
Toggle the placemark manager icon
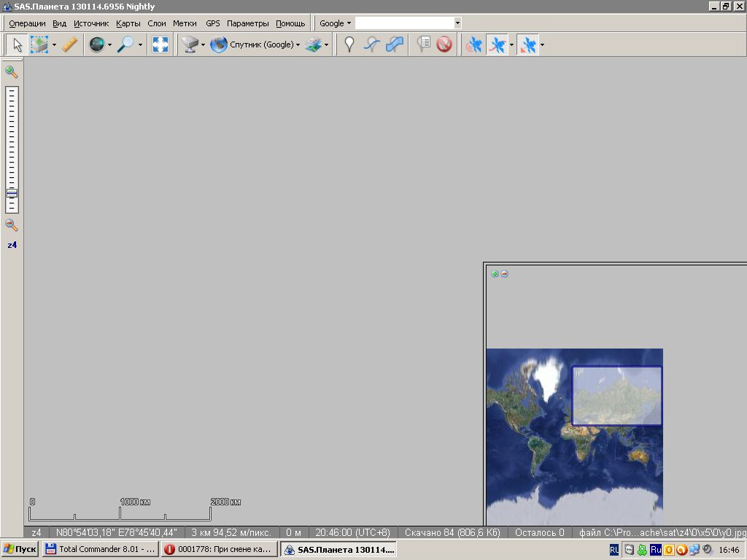(423, 45)
